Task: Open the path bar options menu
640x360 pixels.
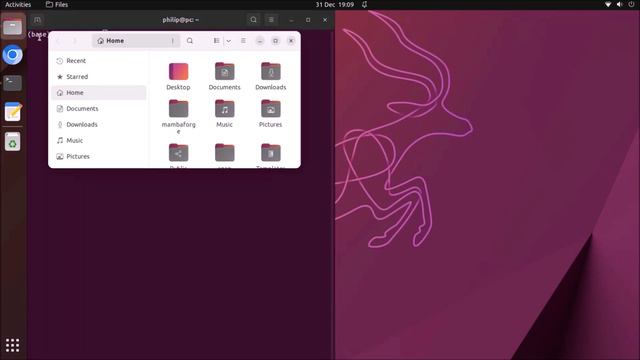Action: (173, 41)
